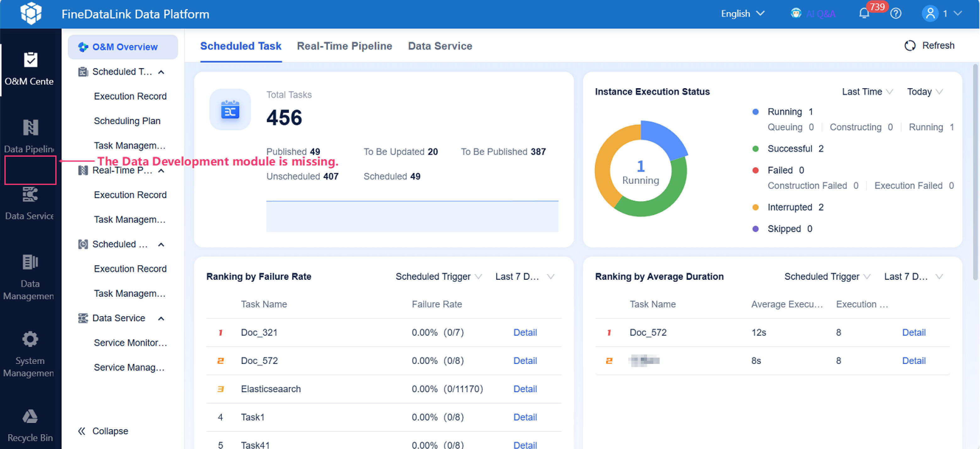Open Scheduling Plan in the sidebar
Image resolution: width=980 pixels, height=449 pixels.
(x=127, y=121)
